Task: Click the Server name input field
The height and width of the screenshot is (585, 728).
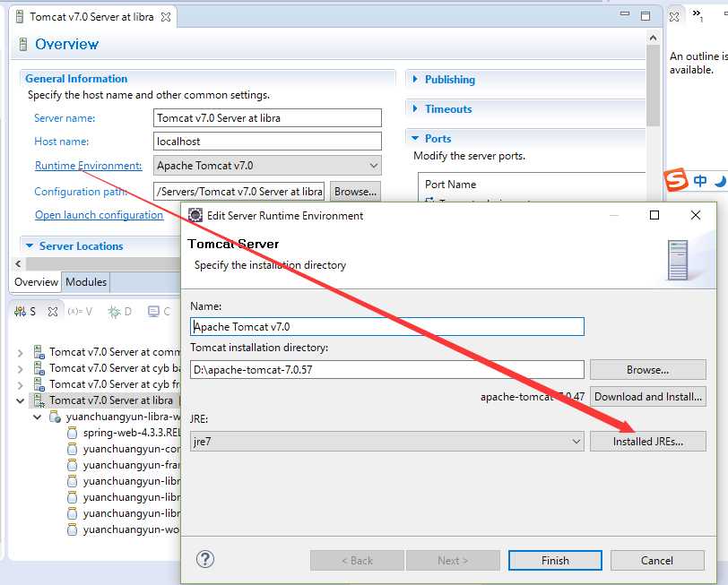Action: tap(267, 118)
